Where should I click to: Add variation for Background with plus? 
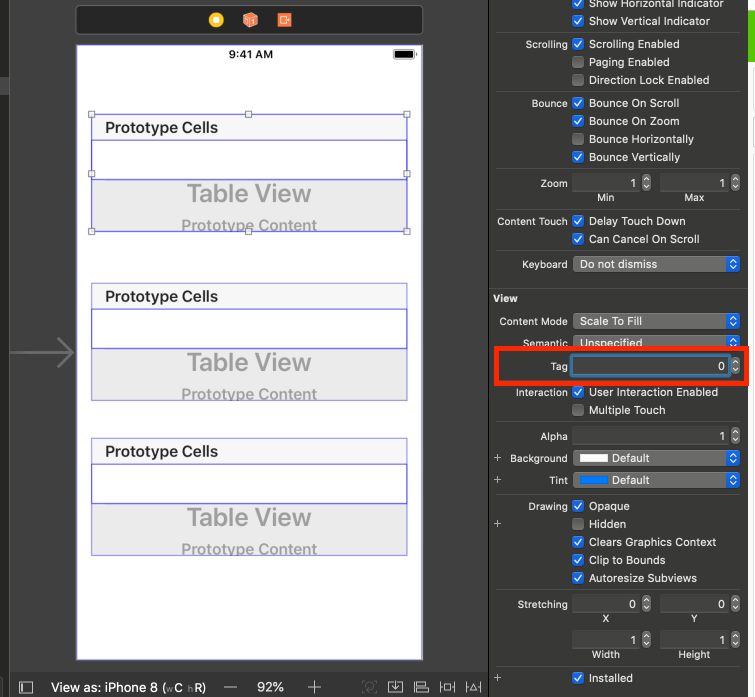(x=498, y=458)
